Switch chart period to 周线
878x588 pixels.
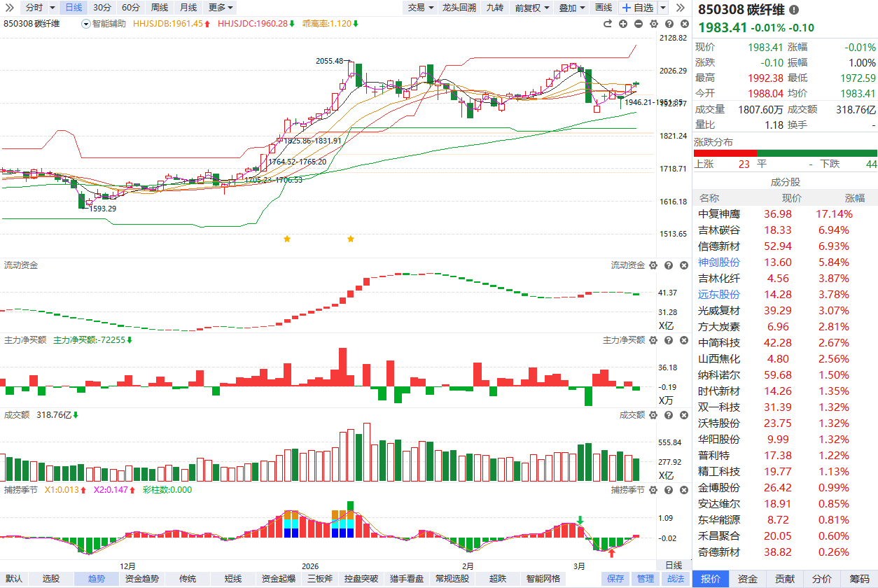(159, 8)
